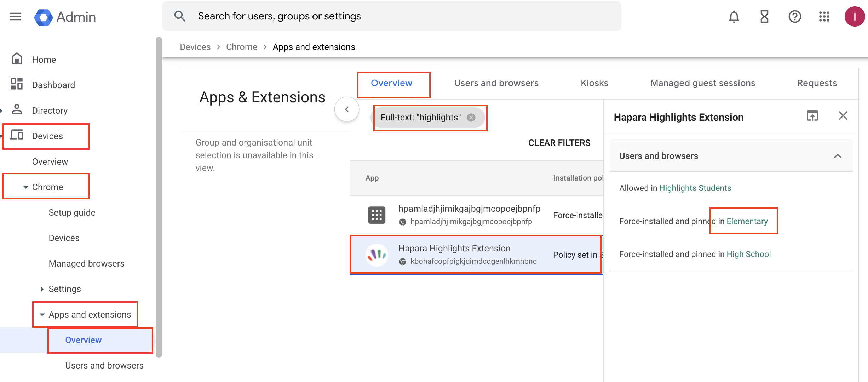The image size is (868, 382).
Task: Open the hamburger navigation menu
Action: click(x=15, y=16)
